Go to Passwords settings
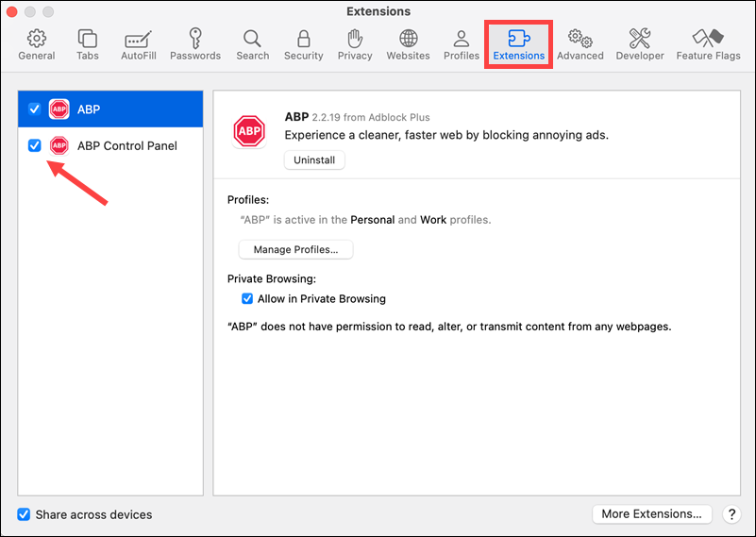 (195, 44)
